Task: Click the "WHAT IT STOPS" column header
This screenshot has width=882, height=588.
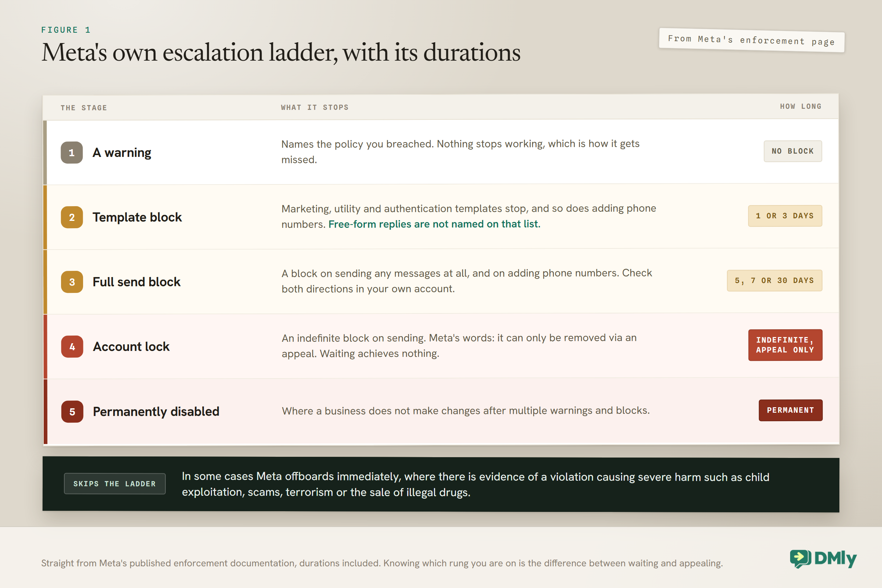Action: (315, 108)
